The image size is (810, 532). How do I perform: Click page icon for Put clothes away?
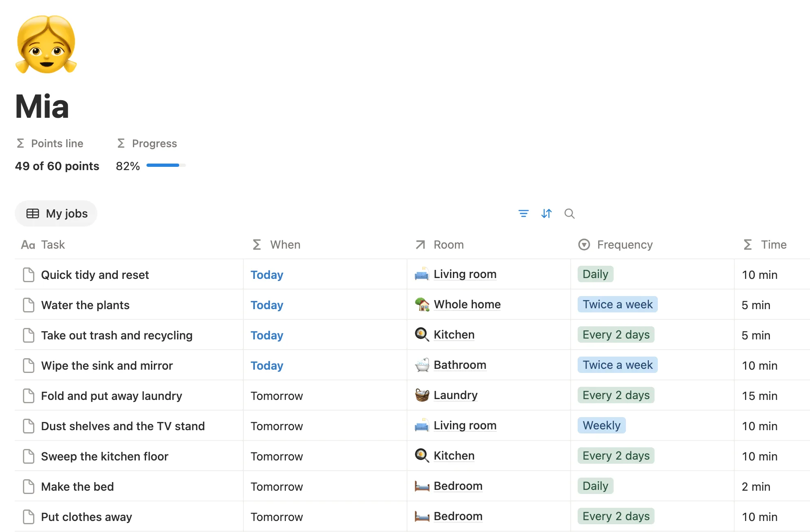pos(29,517)
